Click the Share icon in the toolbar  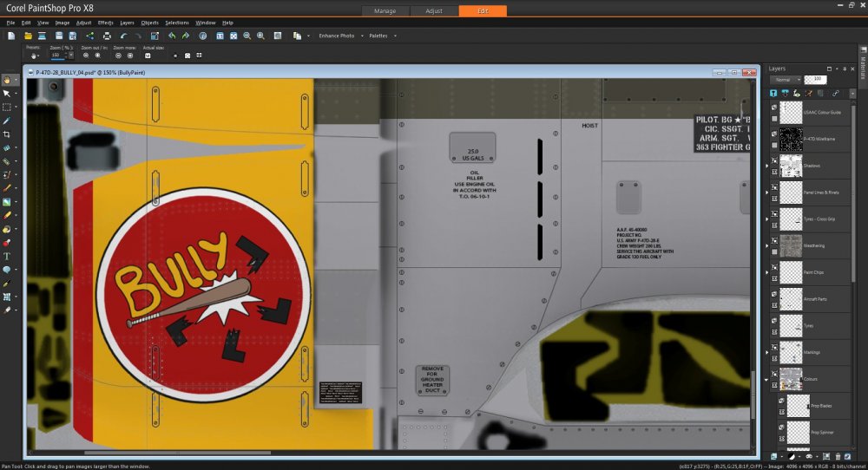89,36
